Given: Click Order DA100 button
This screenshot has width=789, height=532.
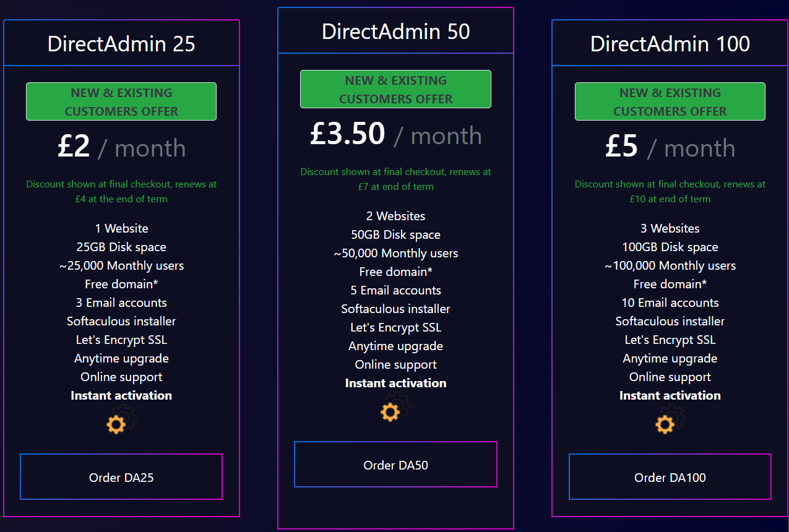Looking at the screenshot, I should (x=670, y=476).
